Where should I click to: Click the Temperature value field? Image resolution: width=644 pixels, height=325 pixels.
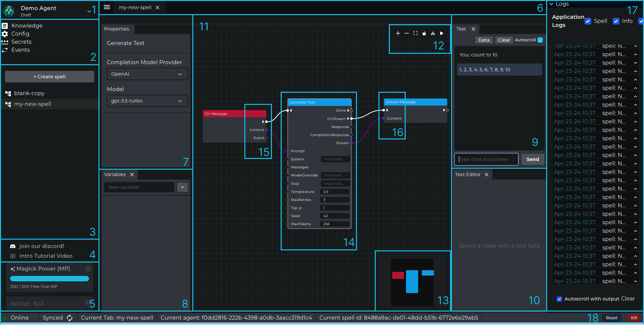pyautogui.click(x=334, y=192)
